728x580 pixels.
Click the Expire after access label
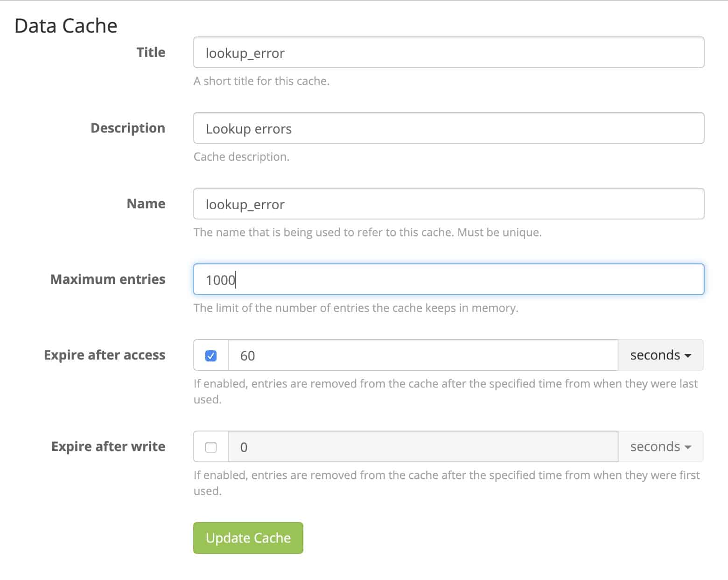105,355
